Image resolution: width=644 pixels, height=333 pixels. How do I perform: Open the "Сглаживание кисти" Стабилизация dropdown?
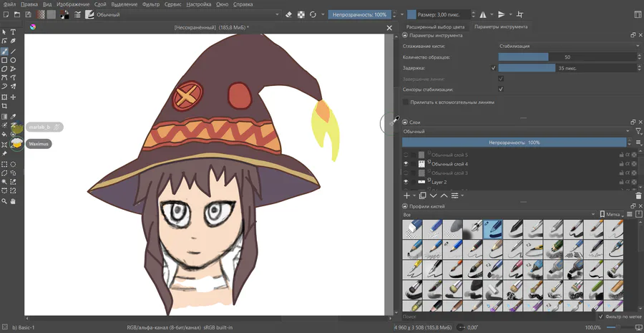point(568,46)
